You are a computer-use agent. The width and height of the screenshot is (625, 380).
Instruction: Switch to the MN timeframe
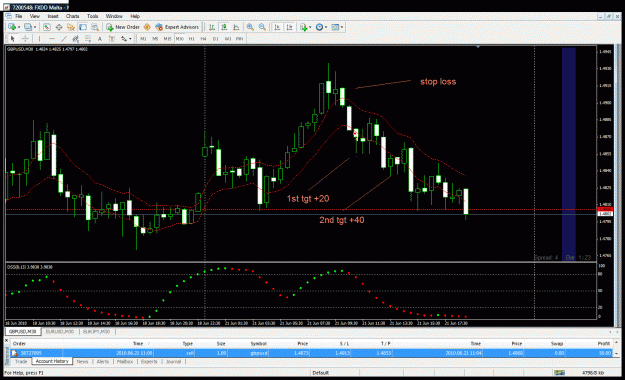[240, 39]
